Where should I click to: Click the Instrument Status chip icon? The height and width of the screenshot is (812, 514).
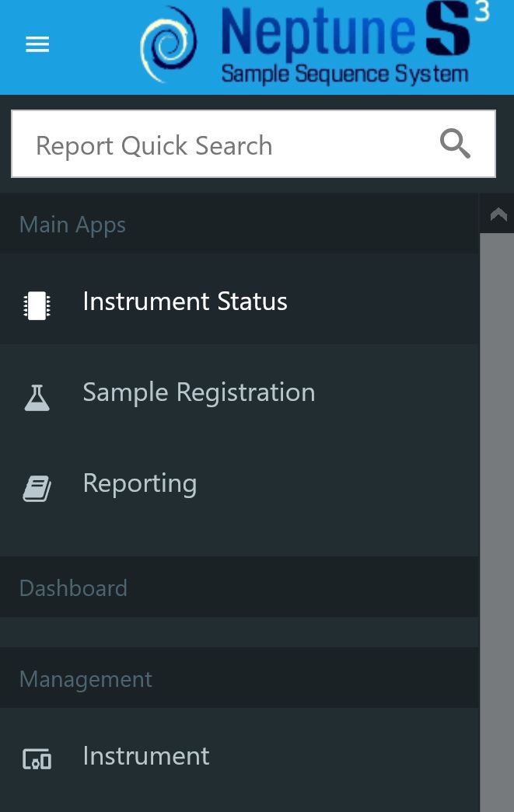coord(37,305)
